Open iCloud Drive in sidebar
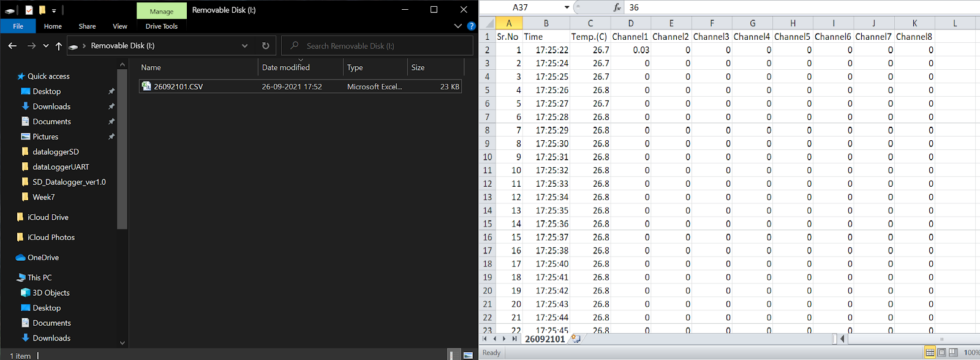Image resolution: width=980 pixels, height=360 pixels. (48, 217)
